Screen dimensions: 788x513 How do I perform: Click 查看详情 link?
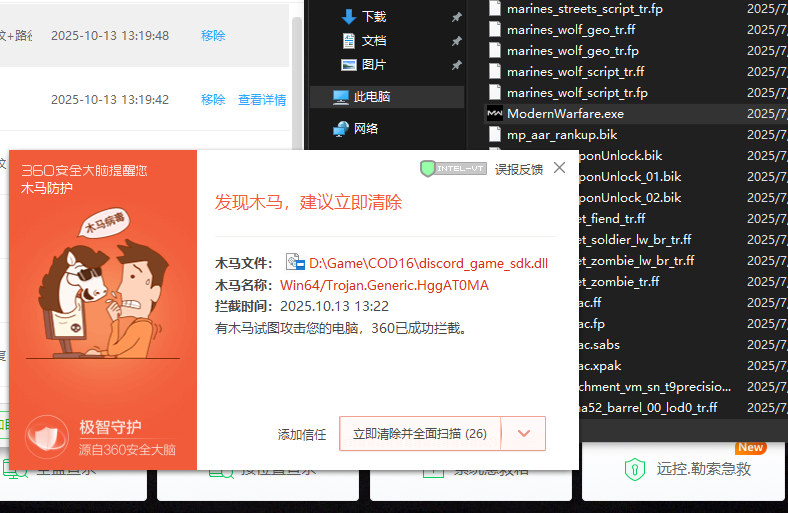[262, 99]
